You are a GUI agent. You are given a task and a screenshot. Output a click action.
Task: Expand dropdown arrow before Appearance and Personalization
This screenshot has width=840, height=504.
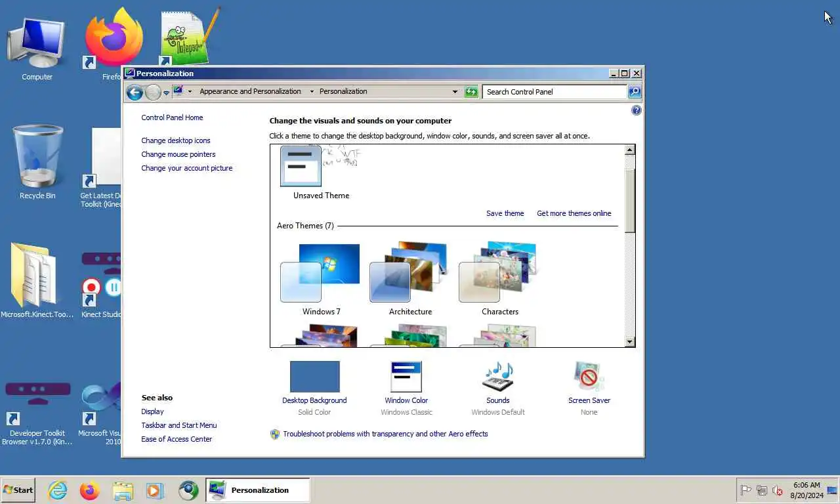point(190,92)
